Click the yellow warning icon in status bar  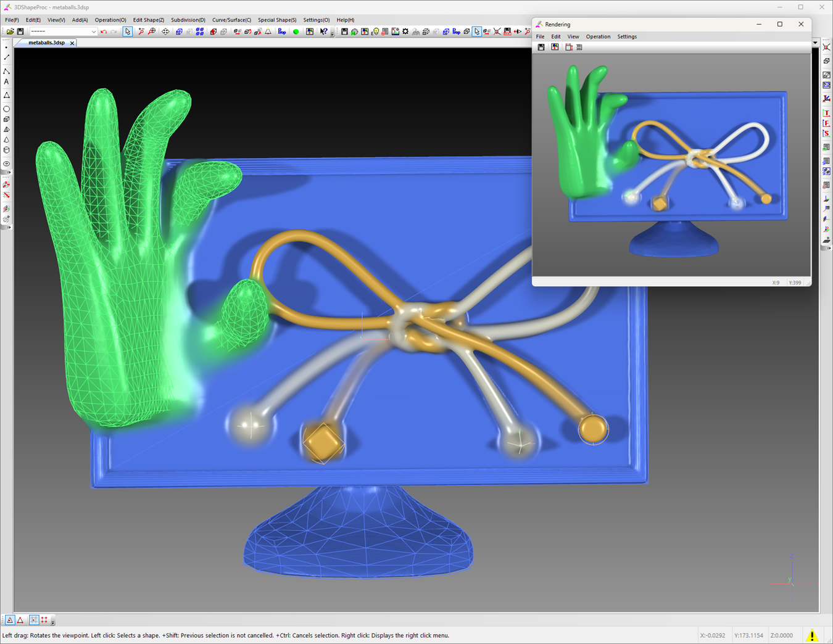812,635
